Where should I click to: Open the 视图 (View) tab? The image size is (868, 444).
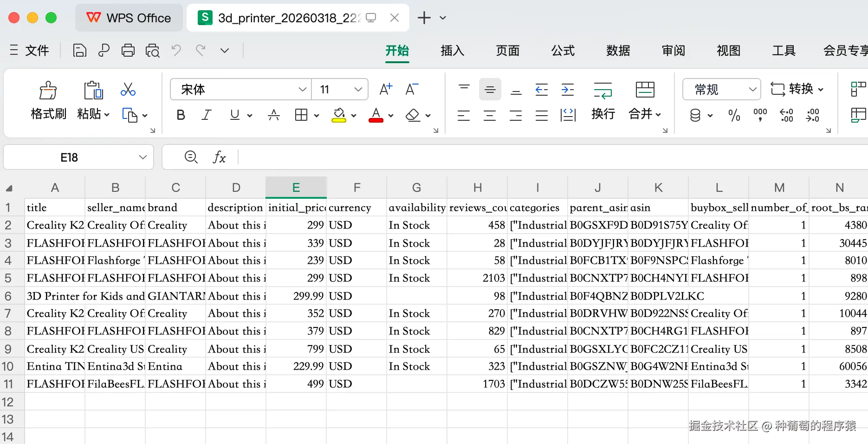(x=728, y=50)
